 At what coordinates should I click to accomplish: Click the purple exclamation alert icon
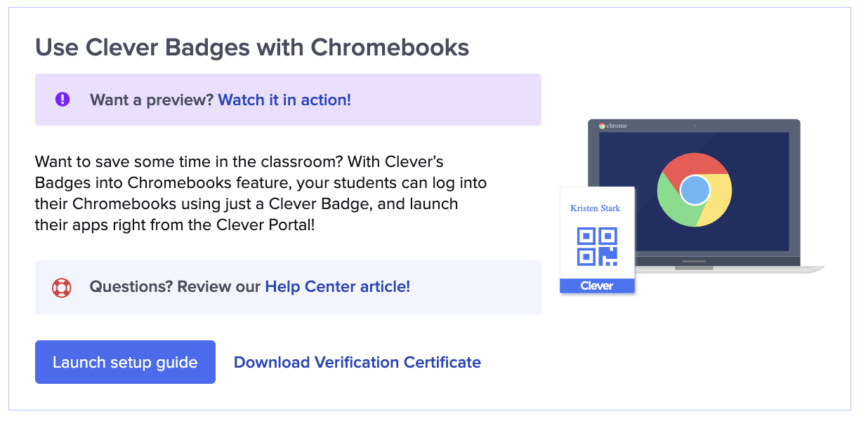[x=62, y=99]
